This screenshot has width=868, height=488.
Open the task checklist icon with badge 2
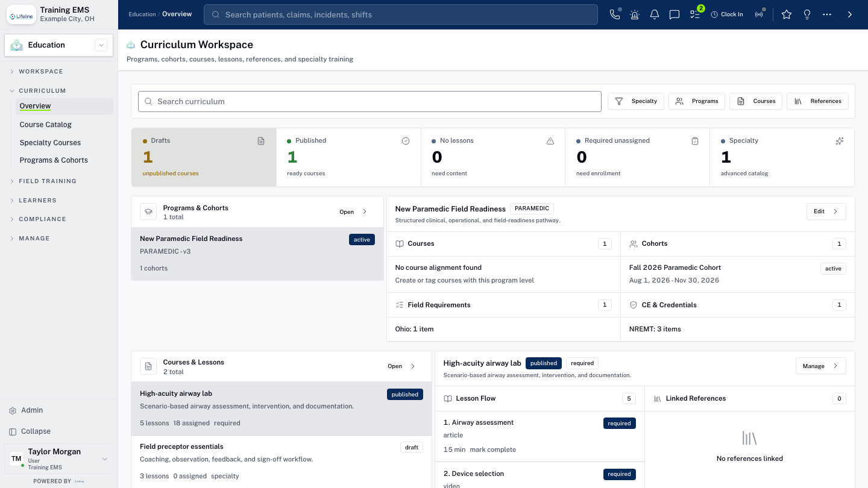pos(695,14)
